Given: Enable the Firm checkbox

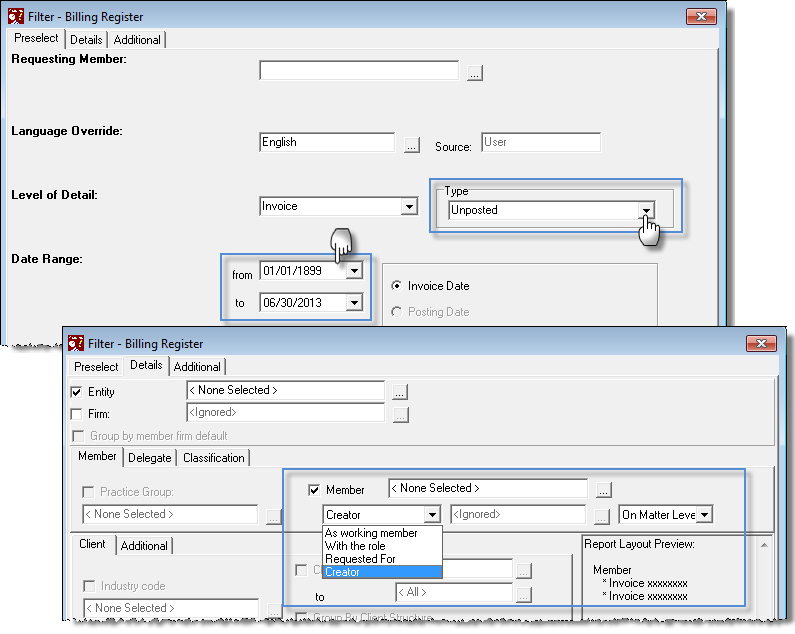Looking at the screenshot, I should pos(77,414).
